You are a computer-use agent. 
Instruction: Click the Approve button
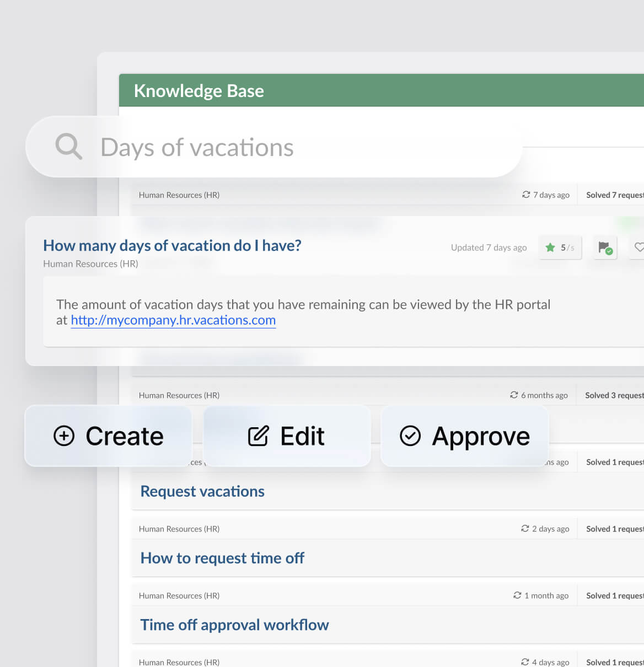click(x=464, y=436)
